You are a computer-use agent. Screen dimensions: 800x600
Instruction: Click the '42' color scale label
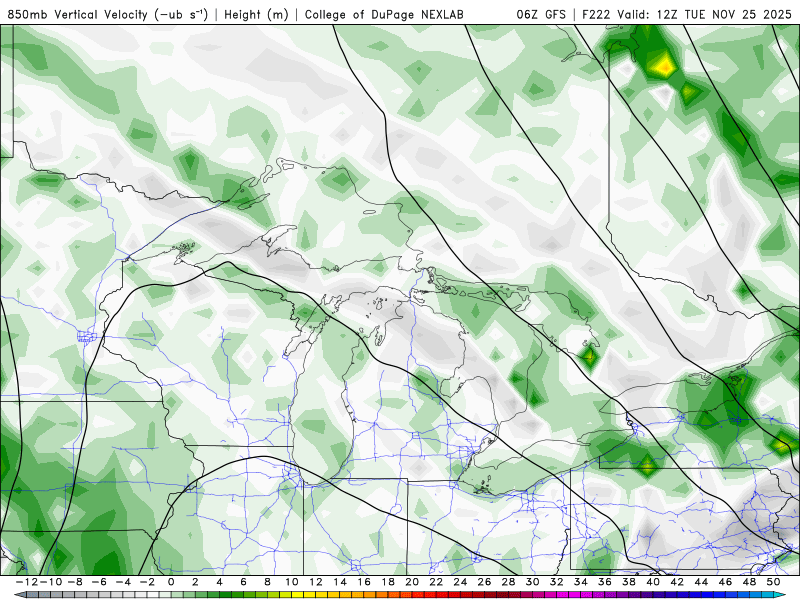pyautogui.click(x=677, y=582)
